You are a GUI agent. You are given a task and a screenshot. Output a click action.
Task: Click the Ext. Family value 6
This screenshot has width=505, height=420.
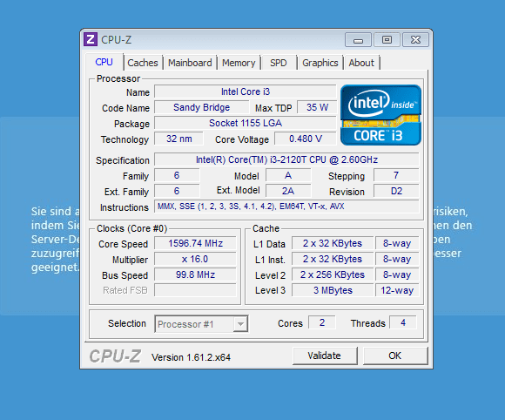point(177,191)
